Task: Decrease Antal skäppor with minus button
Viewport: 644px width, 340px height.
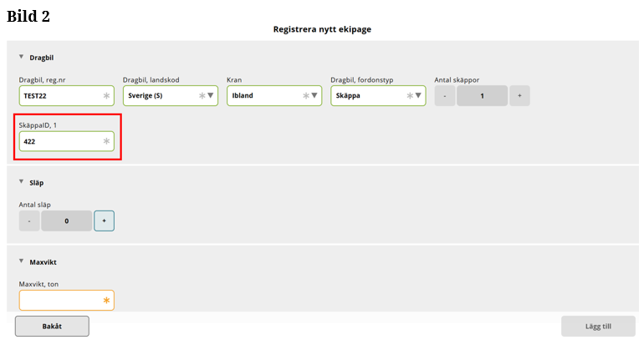Action: click(445, 96)
